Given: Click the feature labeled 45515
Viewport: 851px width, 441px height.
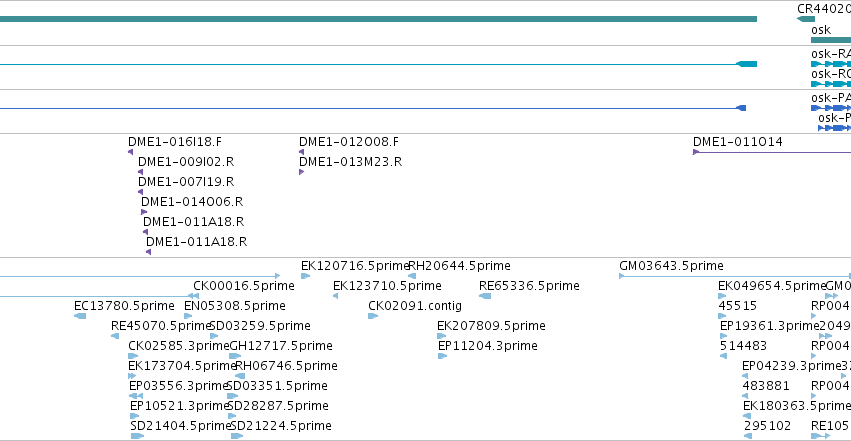Looking at the screenshot, I should pos(737,306).
